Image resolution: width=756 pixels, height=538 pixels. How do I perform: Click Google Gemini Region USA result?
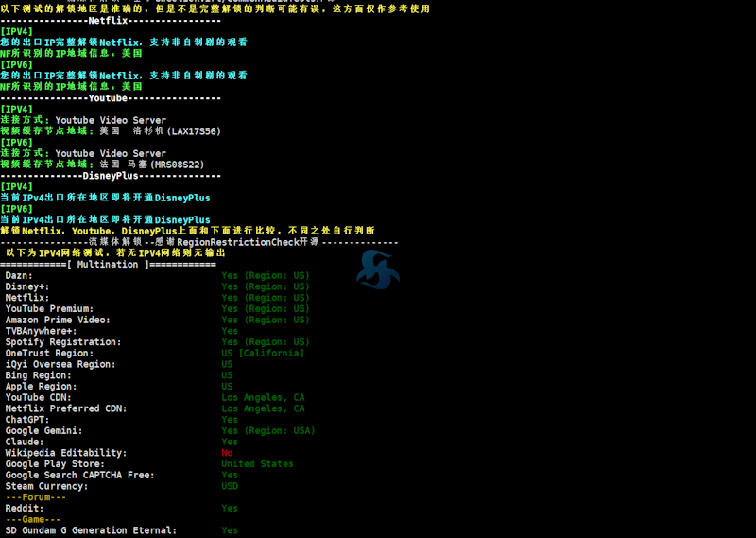(x=268, y=431)
